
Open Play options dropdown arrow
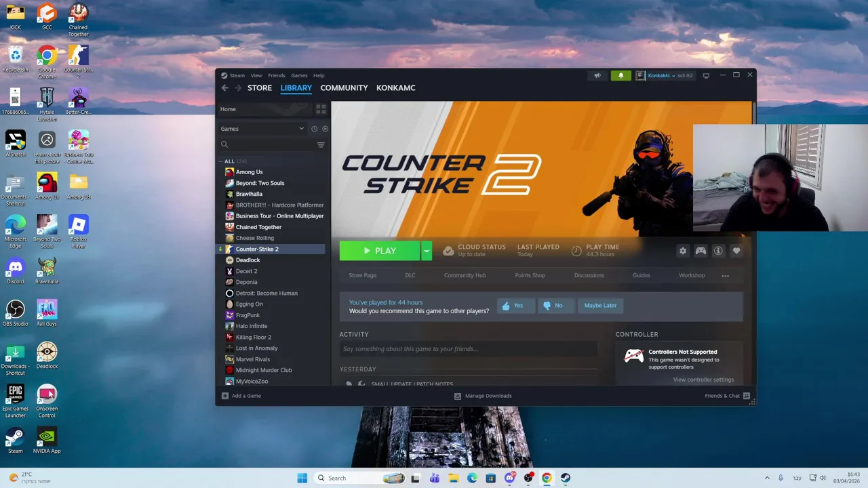(427, 251)
